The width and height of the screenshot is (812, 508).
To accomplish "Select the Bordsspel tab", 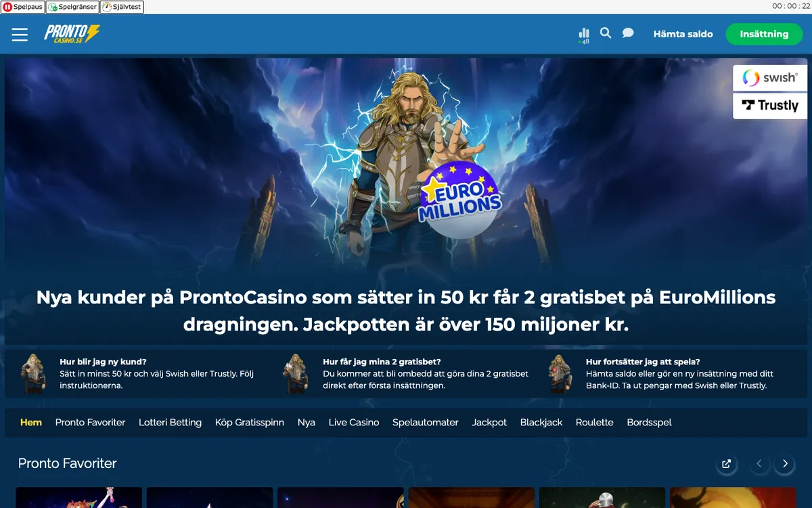I will coord(650,422).
